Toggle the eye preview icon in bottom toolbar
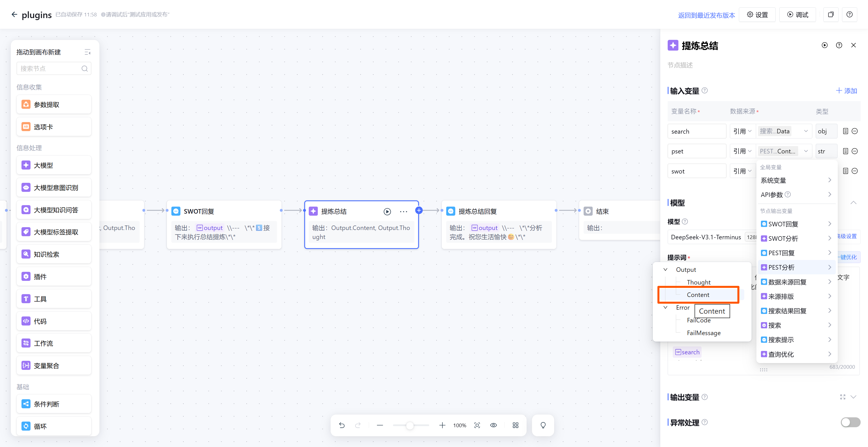The width and height of the screenshot is (868, 447). [x=493, y=425]
